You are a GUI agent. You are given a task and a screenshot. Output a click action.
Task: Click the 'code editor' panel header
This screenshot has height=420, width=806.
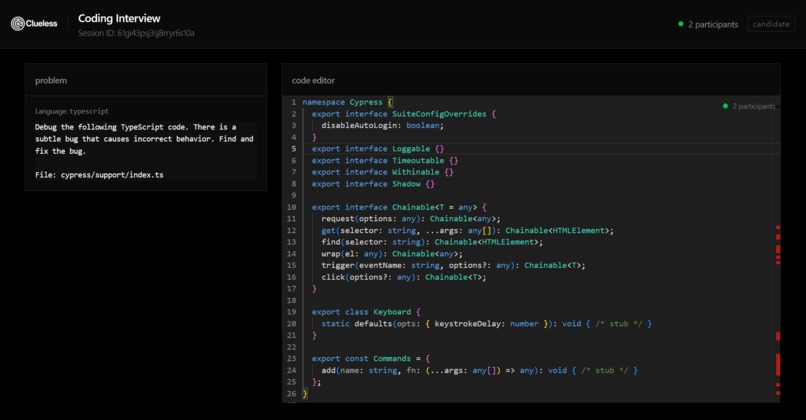(313, 80)
